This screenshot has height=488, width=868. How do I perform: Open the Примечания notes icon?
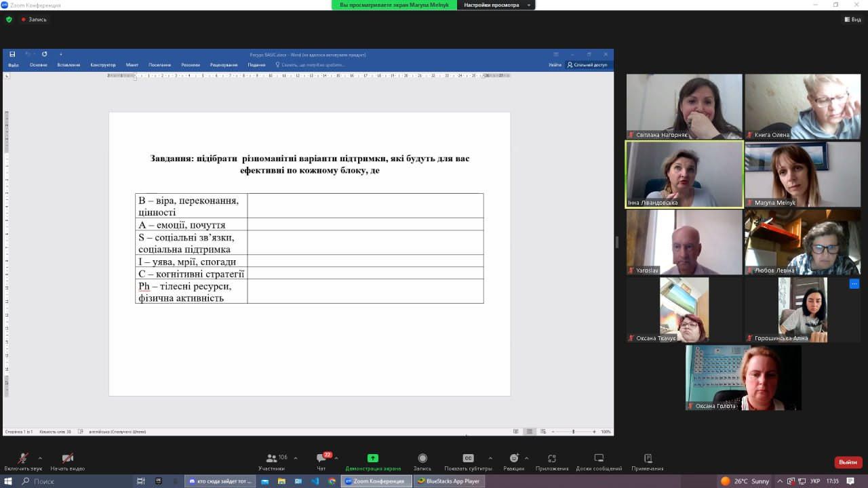[648, 459]
